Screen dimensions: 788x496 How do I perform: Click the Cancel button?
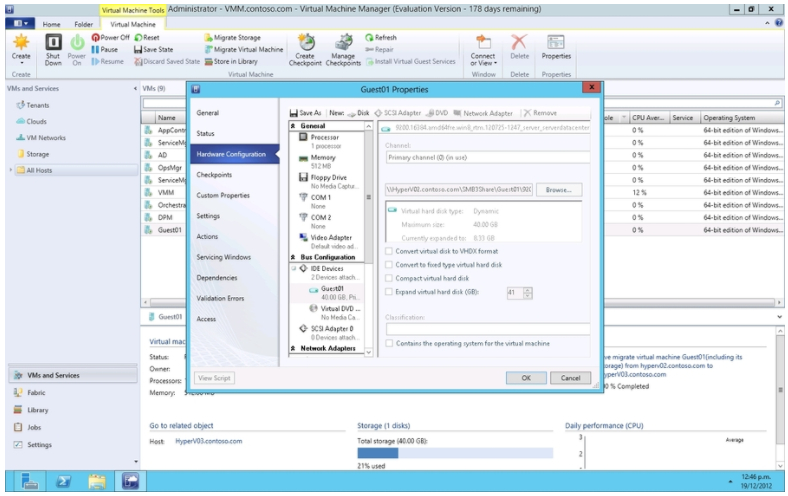pyautogui.click(x=570, y=378)
